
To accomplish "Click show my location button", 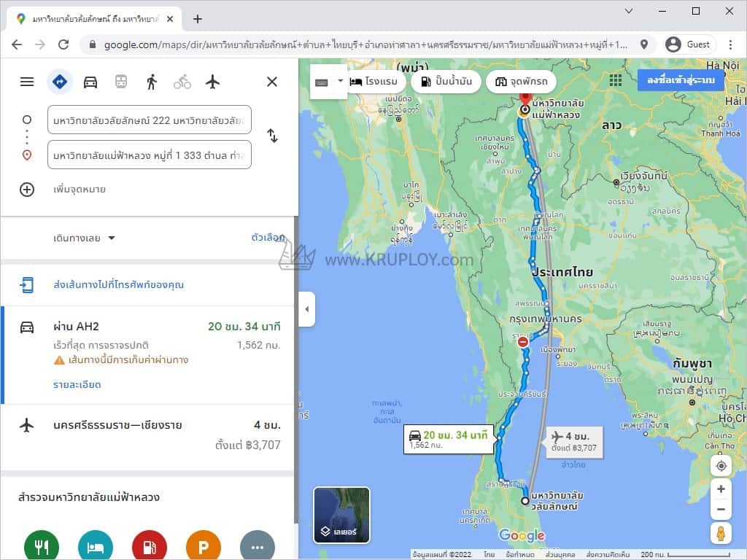I will click(x=721, y=466).
